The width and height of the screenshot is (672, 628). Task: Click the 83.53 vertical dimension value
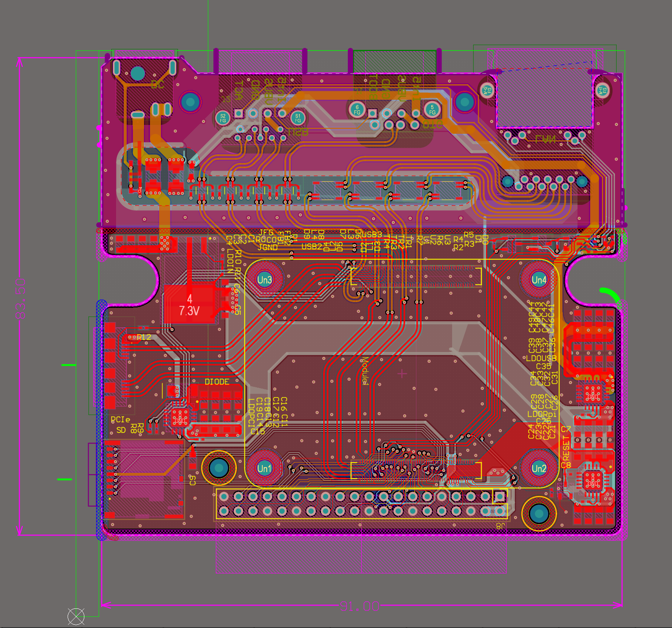pyautogui.click(x=20, y=298)
